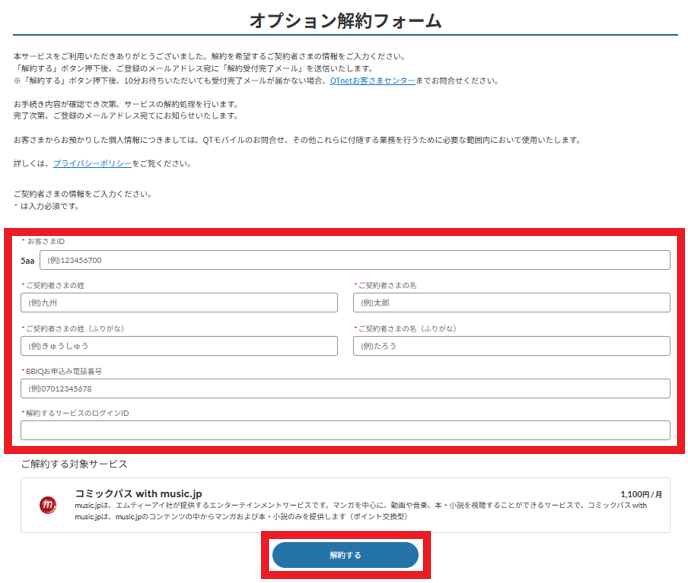Click the BBIQお申込み電話番号 label
This screenshot has width=688, height=583.
click(63, 371)
